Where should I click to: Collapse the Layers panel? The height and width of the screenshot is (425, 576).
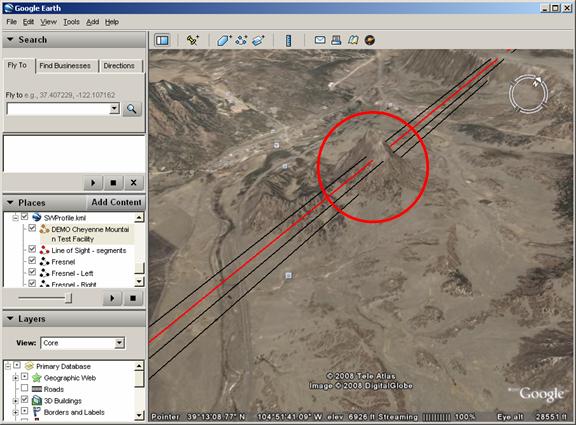10,318
